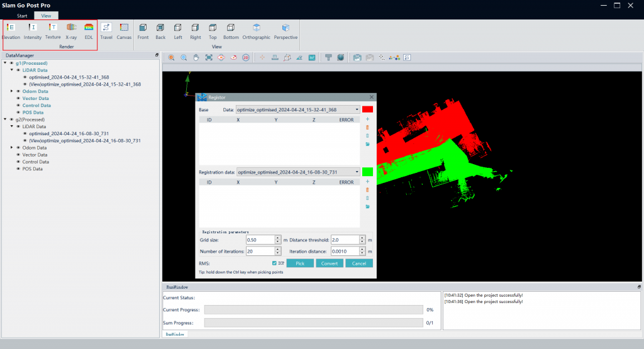Open the Travel tool
This screenshot has height=349, width=644.
tap(106, 31)
